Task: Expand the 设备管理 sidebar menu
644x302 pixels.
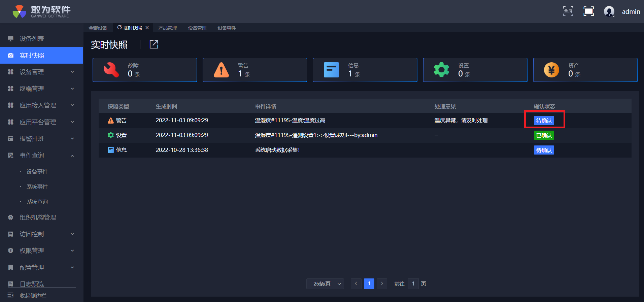Action: (41, 72)
